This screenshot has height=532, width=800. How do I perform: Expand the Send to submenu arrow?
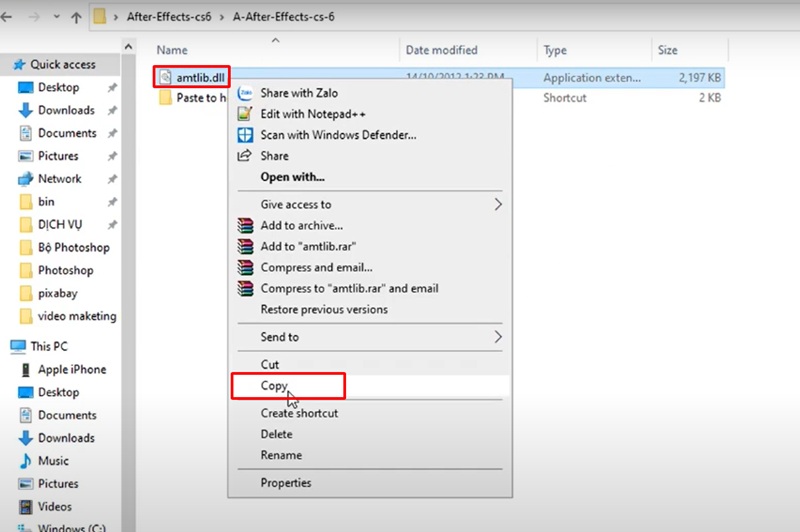[498, 338]
